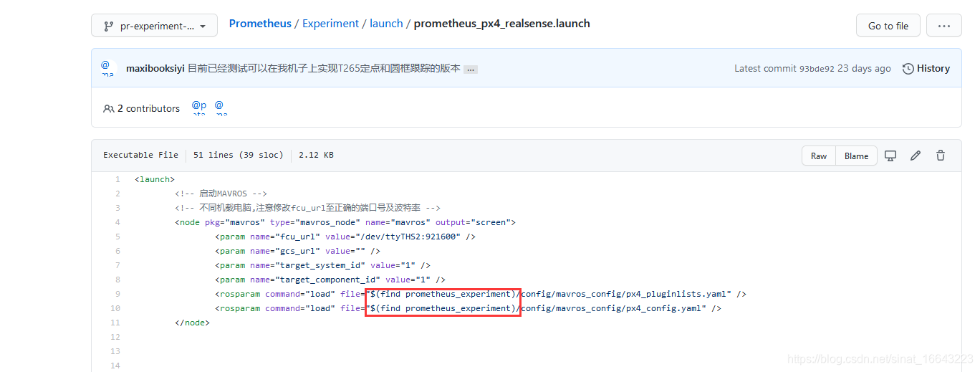The image size is (980, 372).
Task: Select line number 9 in the code
Action: click(117, 294)
